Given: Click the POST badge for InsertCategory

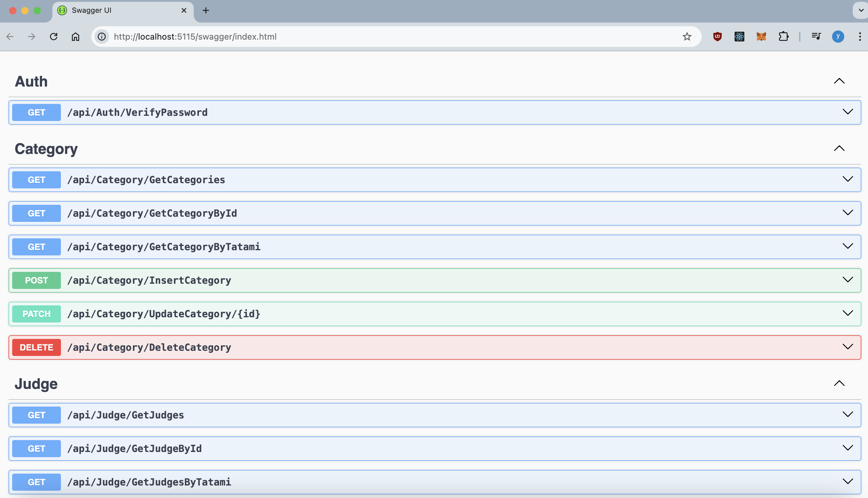Looking at the screenshot, I should click(37, 280).
